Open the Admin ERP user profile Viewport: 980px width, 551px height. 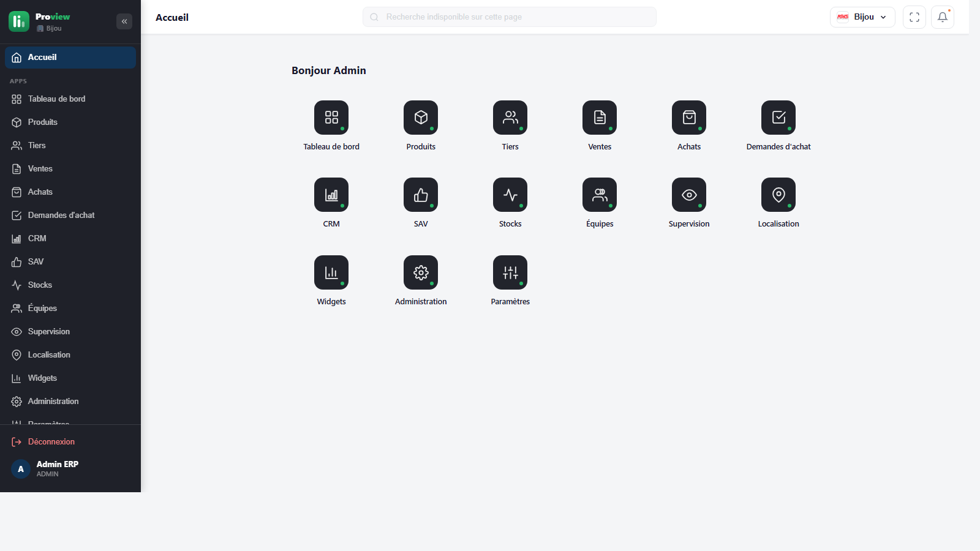[x=70, y=469]
